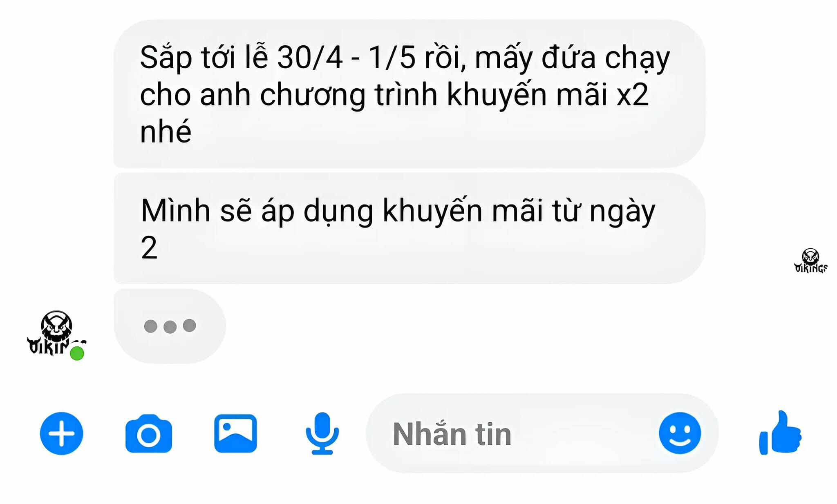Click the word "Mình" starting second message
The image size is (837, 504).
(x=176, y=211)
